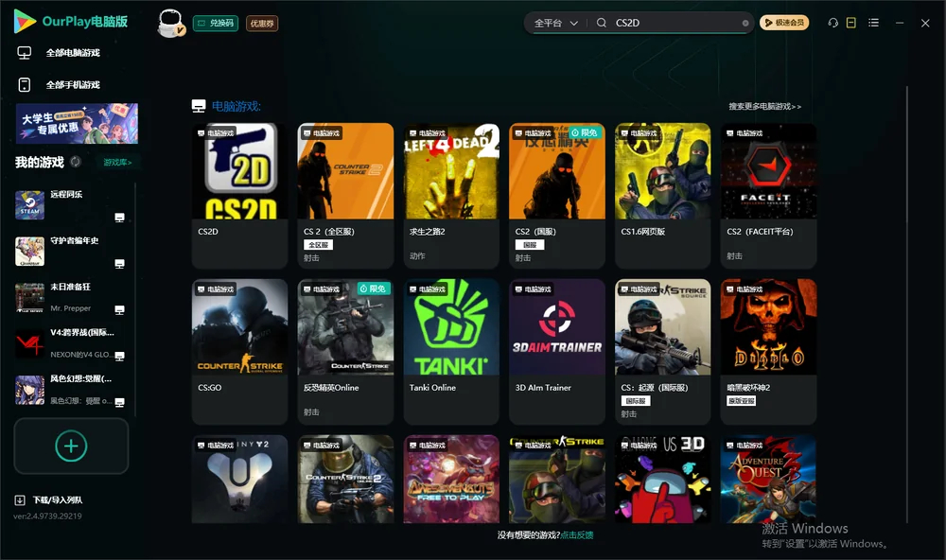Select 远程同乐 Steam game icon

(x=29, y=205)
